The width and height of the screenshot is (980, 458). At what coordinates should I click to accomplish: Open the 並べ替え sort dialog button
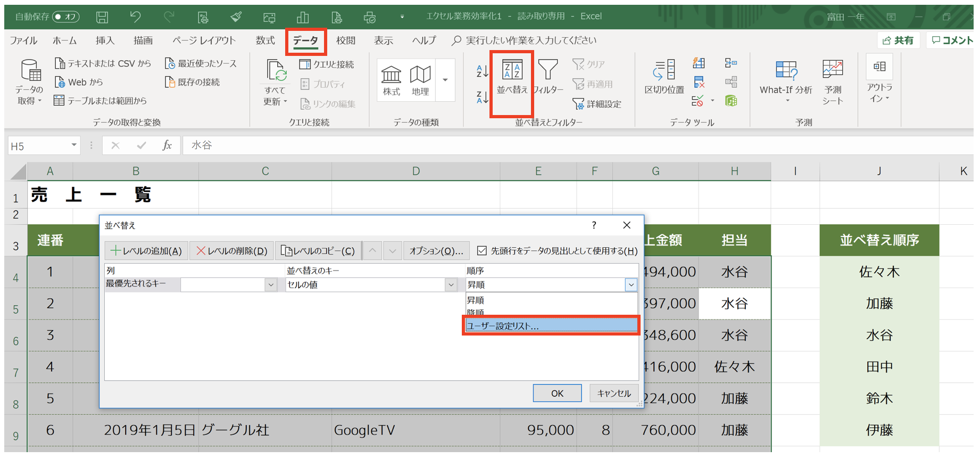[x=512, y=77]
